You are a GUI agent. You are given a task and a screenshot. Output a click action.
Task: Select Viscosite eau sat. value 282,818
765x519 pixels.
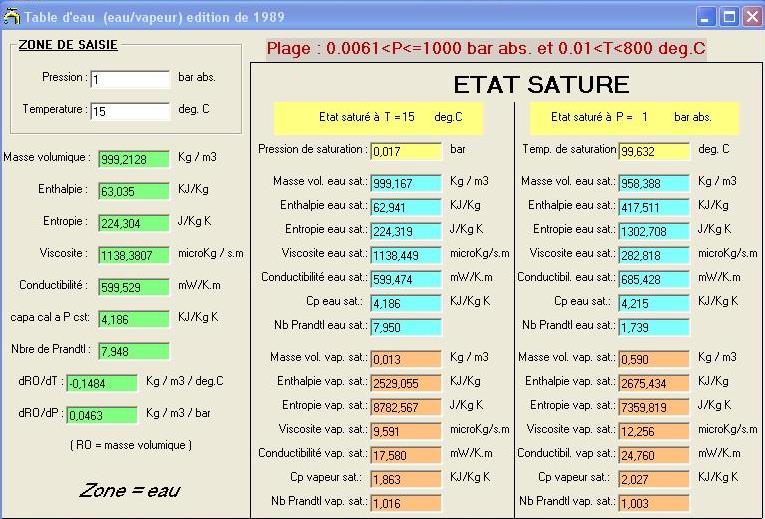pos(654,255)
